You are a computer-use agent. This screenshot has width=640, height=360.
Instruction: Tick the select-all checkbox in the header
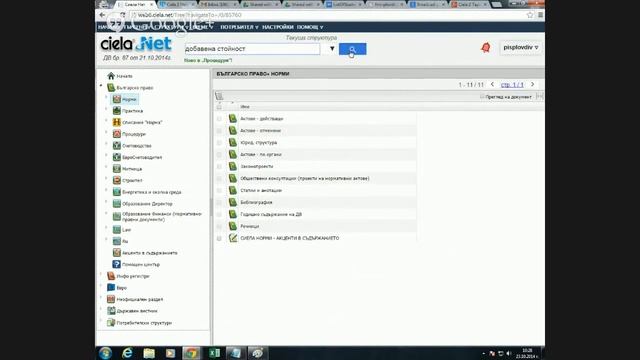219,107
